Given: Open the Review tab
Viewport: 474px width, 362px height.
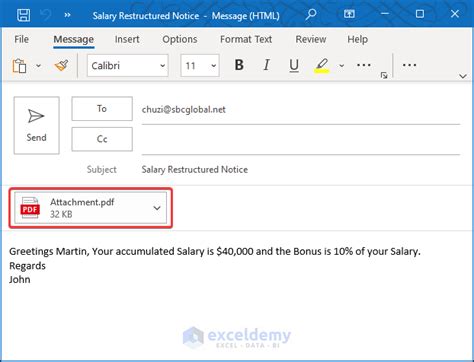Looking at the screenshot, I should coord(311,39).
